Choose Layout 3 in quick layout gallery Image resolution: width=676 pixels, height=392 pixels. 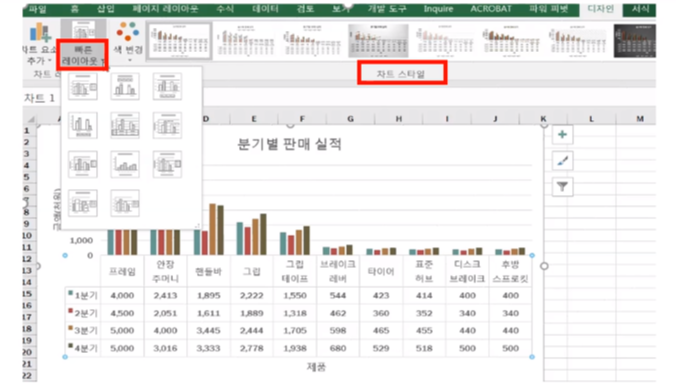(167, 86)
